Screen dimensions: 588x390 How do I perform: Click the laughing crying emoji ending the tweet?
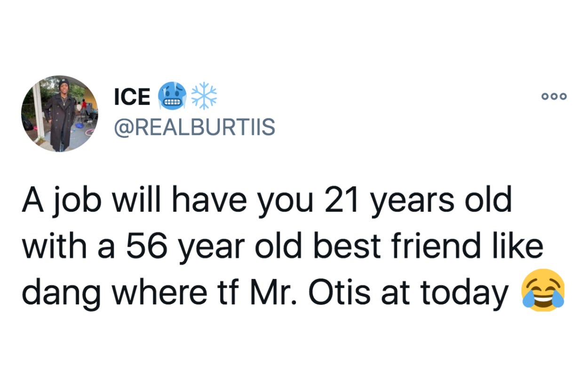543,290
